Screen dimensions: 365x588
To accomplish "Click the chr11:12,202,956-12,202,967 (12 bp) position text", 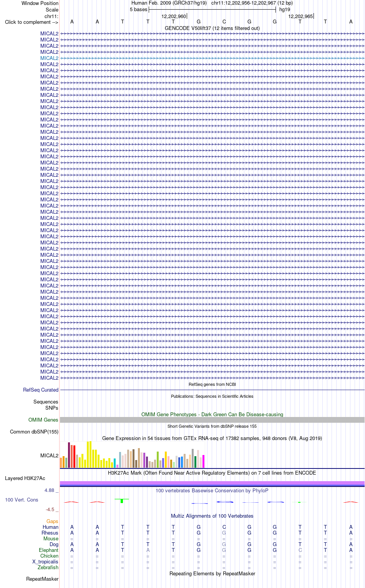I will coord(252,3).
